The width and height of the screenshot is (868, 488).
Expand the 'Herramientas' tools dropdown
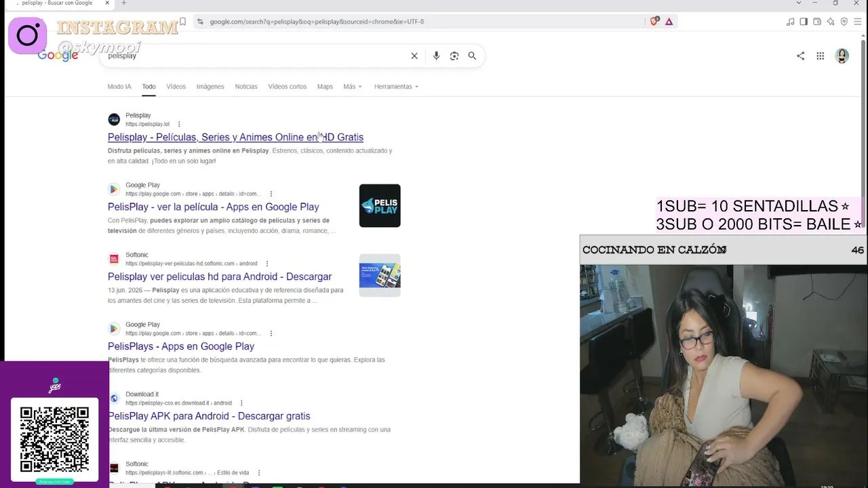pyautogui.click(x=396, y=87)
